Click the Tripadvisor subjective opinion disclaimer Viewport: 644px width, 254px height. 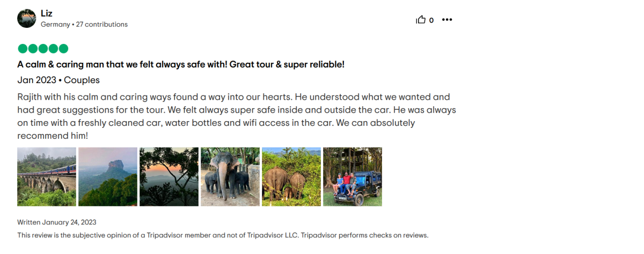223,235
